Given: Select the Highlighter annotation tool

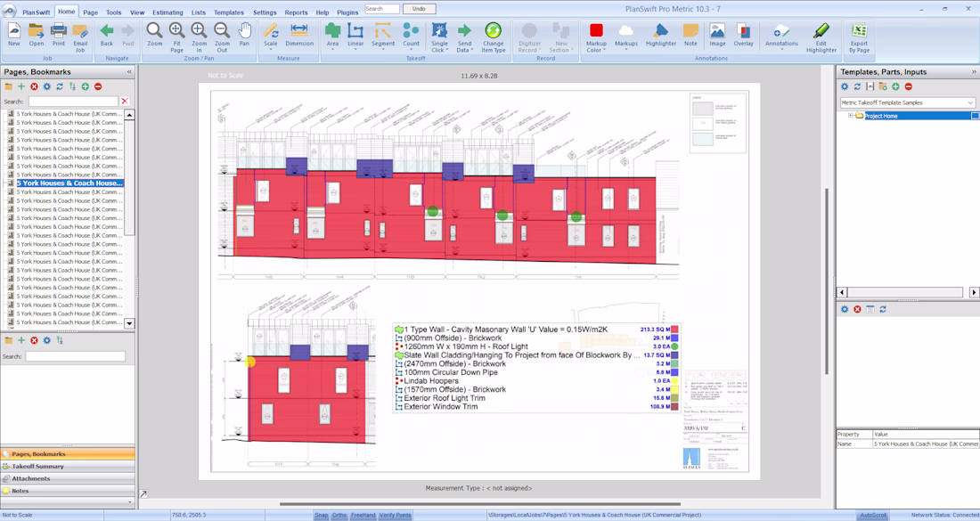Looking at the screenshot, I should coord(661,34).
